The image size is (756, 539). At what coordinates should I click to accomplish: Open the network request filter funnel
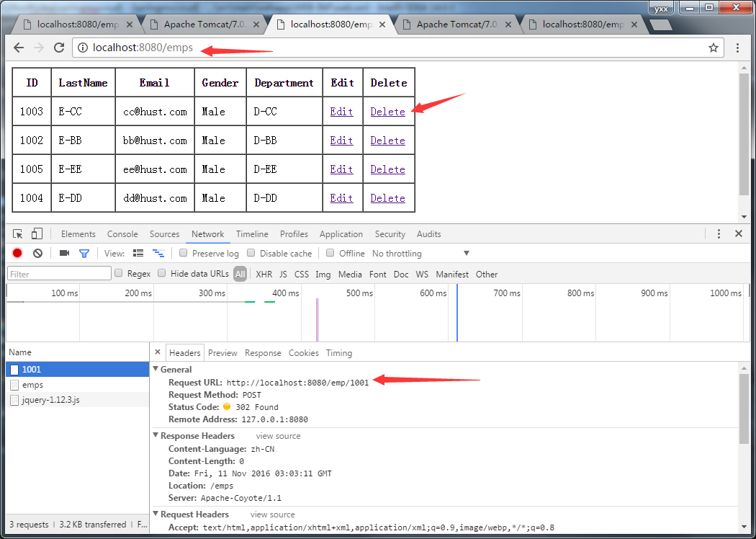[84, 253]
